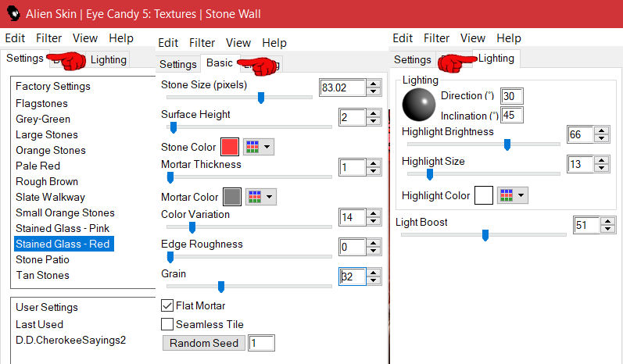The width and height of the screenshot is (623, 364).
Task: Decrease Edge Roughness with down arrow
Action: coord(373,251)
